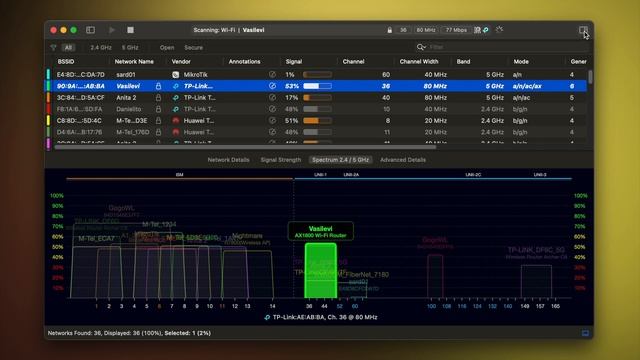640x360 pixels.
Task: Click annotation edit icon on M-Tel_176D row
Action: click(x=272, y=131)
